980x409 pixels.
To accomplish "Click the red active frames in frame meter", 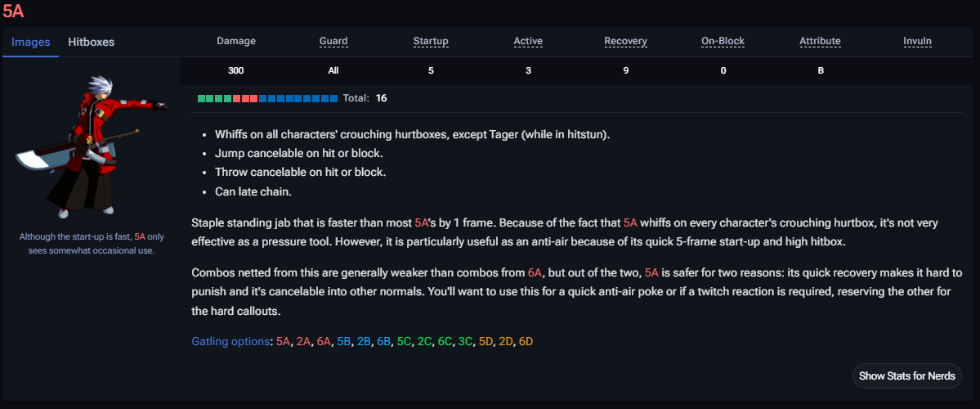I will pos(245,98).
